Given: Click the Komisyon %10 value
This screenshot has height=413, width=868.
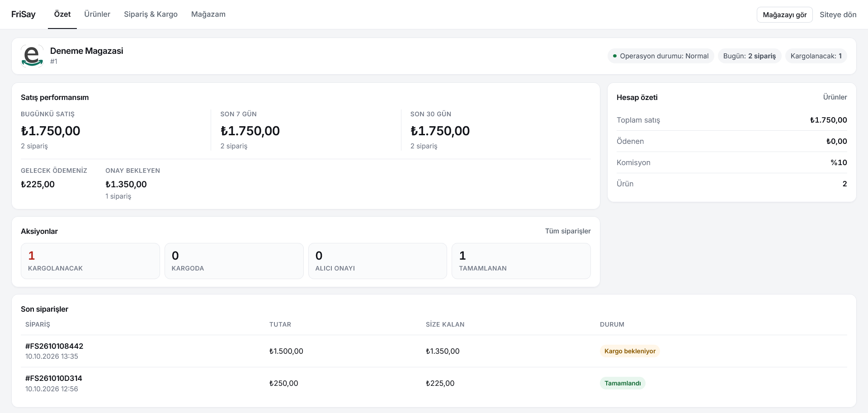Looking at the screenshot, I should click(839, 162).
